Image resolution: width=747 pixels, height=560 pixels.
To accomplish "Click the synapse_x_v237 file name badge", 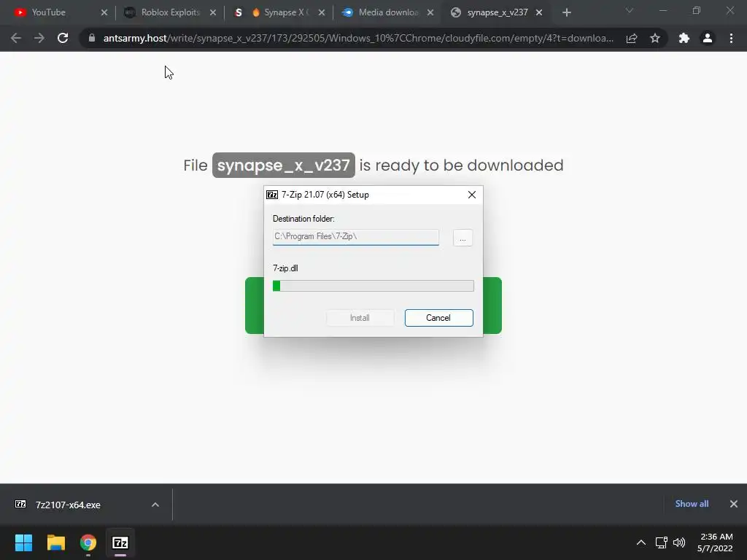I will tap(284, 166).
